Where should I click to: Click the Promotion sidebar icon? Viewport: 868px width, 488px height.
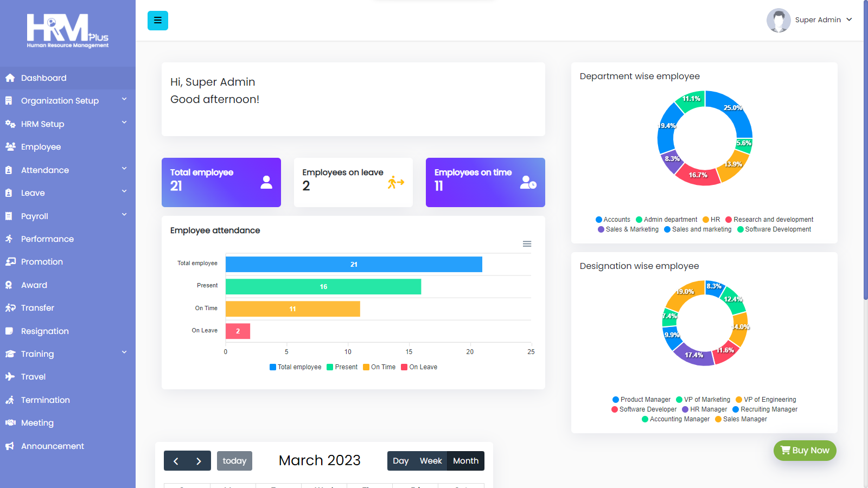pyautogui.click(x=10, y=262)
